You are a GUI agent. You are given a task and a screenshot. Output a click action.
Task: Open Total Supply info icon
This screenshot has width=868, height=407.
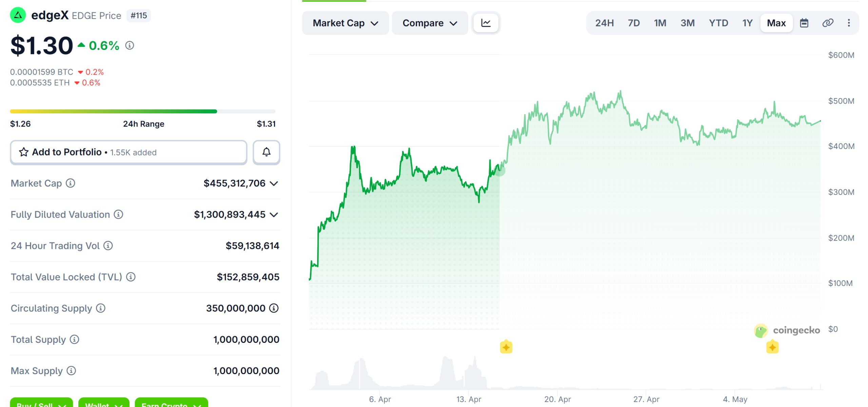tap(74, 339)
